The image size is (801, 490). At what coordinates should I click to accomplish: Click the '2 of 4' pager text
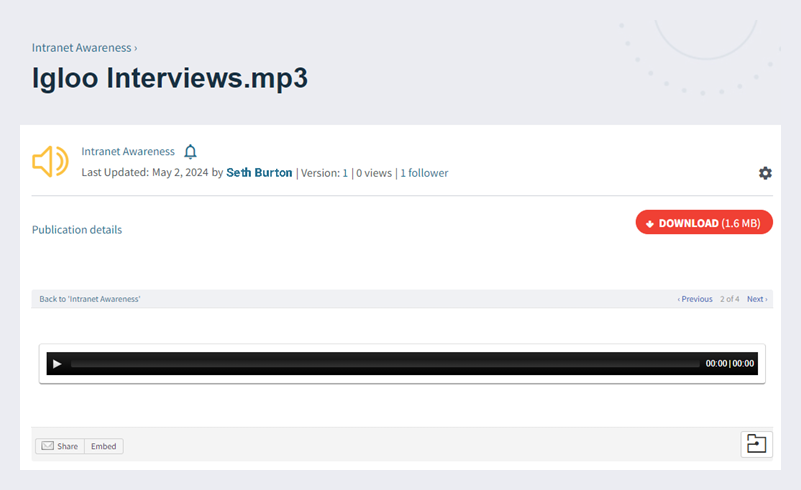(729, 299)
